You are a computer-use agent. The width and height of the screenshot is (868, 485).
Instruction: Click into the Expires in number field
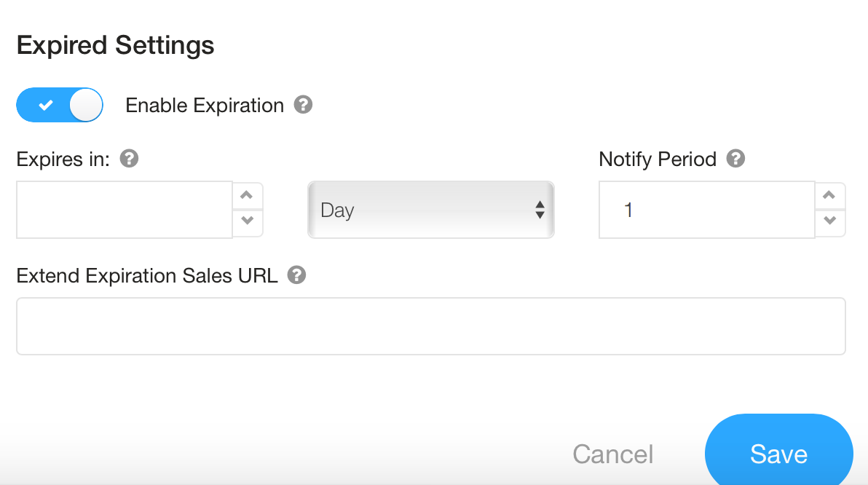[125, 210]
